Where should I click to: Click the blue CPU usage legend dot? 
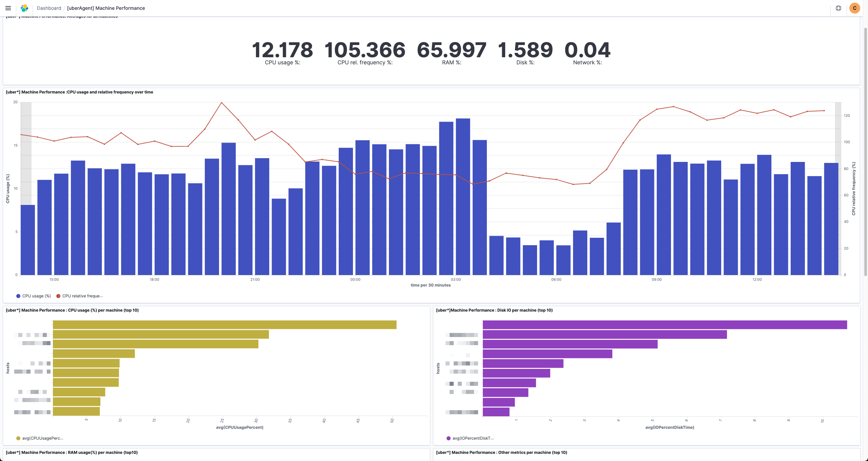click(x=18, y=296)
